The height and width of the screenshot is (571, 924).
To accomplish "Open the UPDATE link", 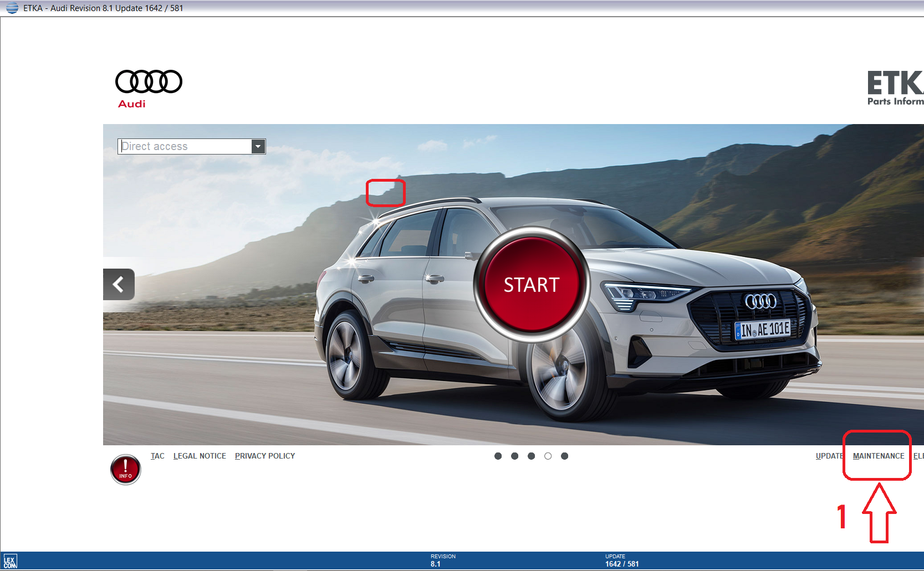I will [829, 456].
